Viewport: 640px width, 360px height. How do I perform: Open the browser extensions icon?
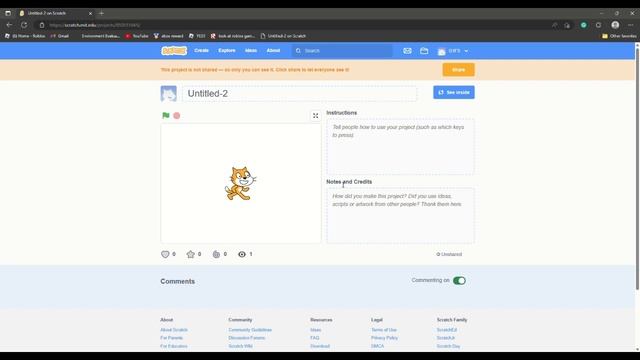point(598,25)
